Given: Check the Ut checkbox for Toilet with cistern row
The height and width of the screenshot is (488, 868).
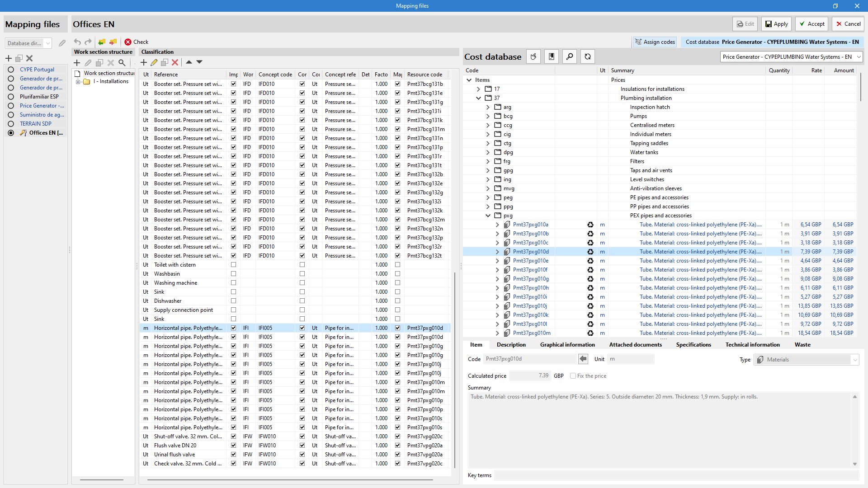Looking at the screenshot, I should click(233, 264).
